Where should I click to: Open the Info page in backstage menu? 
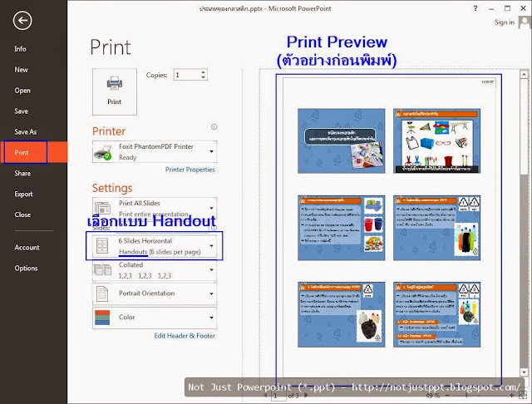[x=20, y=49]
